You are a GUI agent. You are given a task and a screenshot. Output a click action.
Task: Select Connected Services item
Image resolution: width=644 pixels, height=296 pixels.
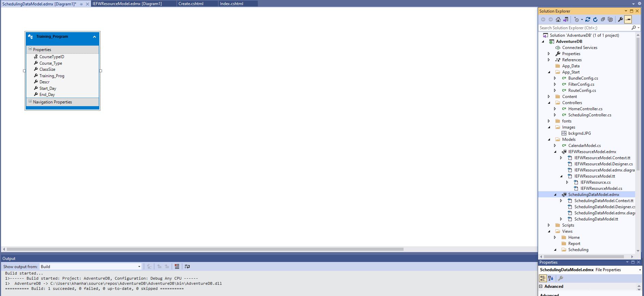(580, 48)
